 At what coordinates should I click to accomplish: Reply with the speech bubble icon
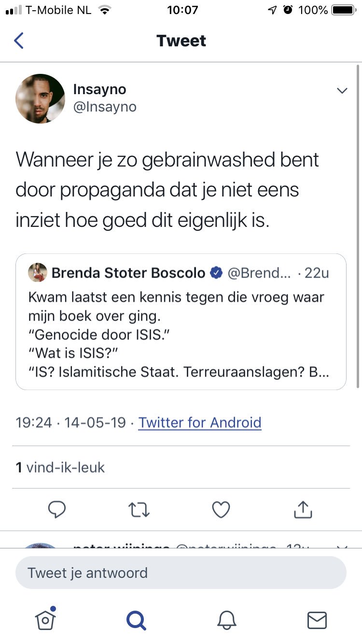(x=57, y=509)
